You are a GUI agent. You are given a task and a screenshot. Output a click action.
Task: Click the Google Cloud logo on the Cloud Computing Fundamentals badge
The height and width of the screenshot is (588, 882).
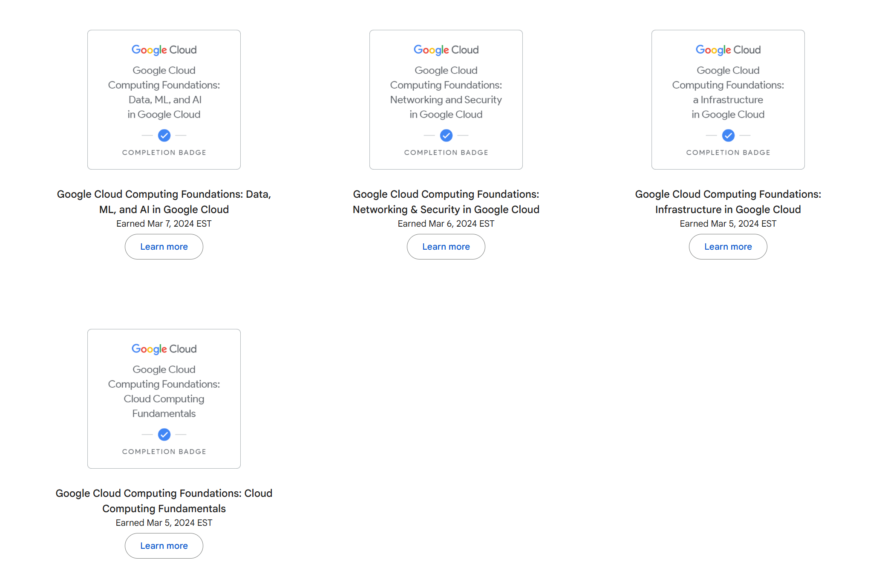[x=164, y=349]
